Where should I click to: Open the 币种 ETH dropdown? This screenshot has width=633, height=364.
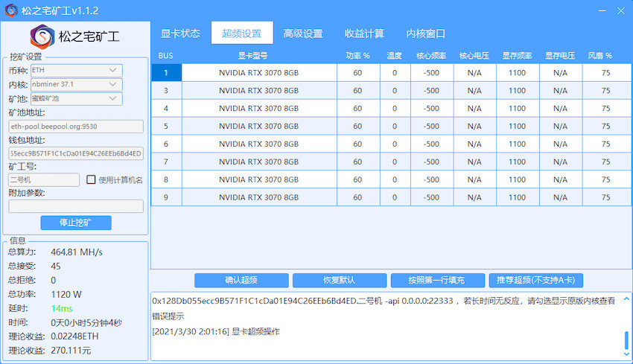[76, 70]
